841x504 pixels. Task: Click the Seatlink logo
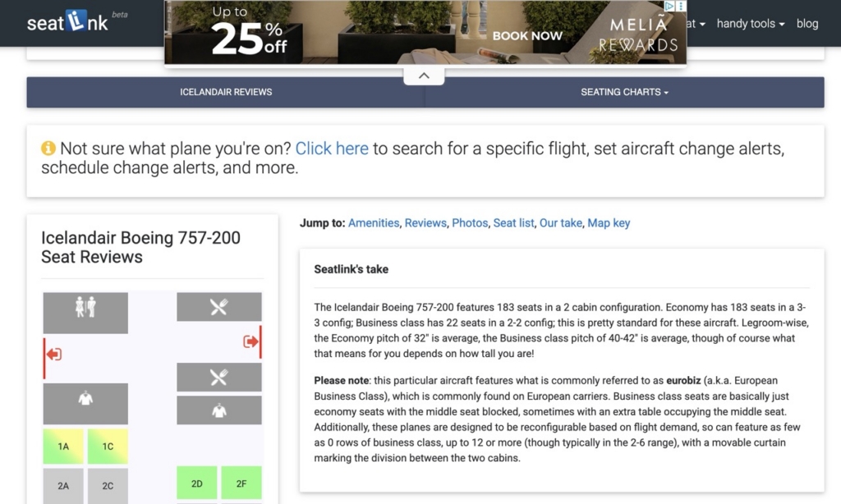[x=67, y=22]
